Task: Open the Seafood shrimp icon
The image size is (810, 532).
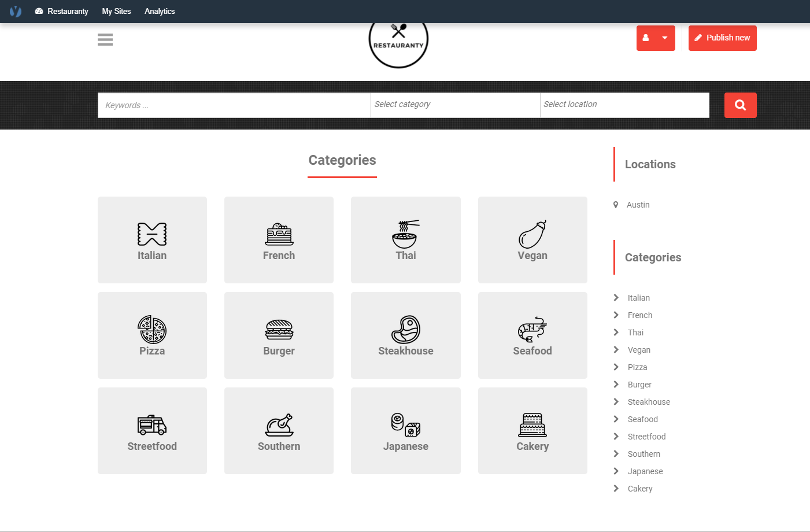Action: pos(532,330)
